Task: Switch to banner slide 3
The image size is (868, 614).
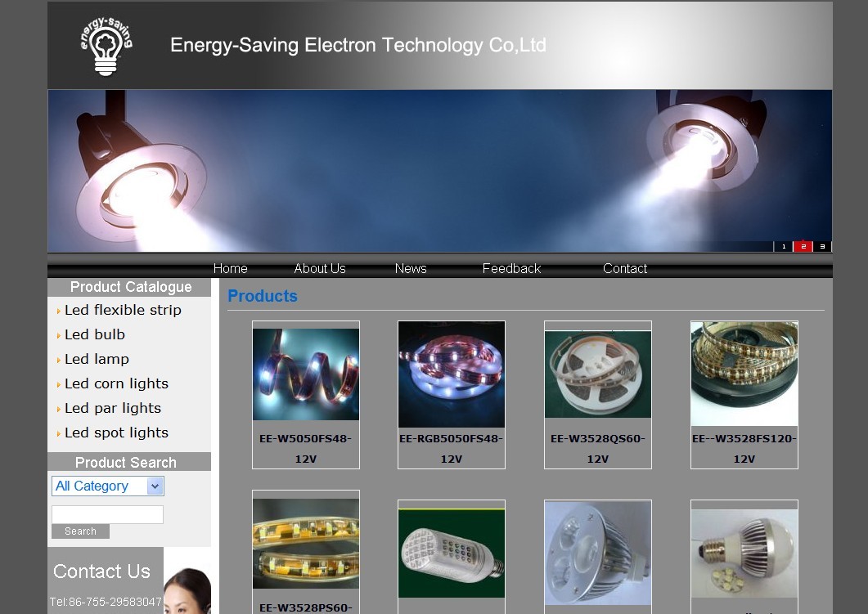Action: [822, 247]
